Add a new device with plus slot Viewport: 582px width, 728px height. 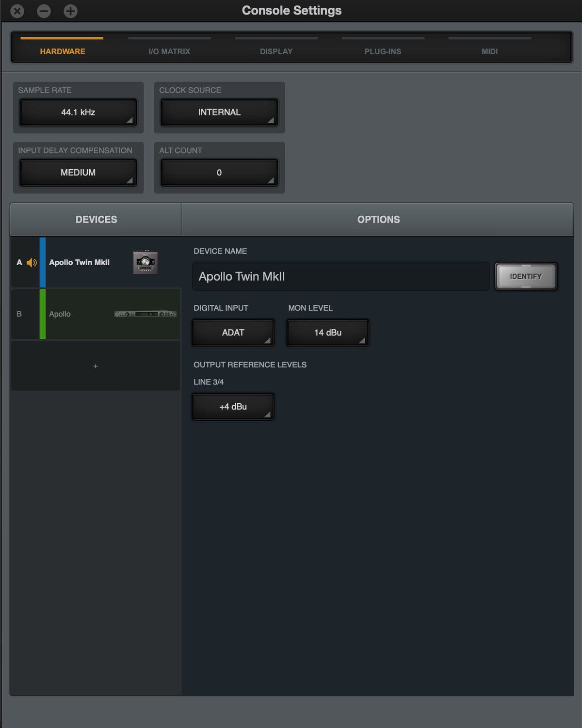point(96,366)
